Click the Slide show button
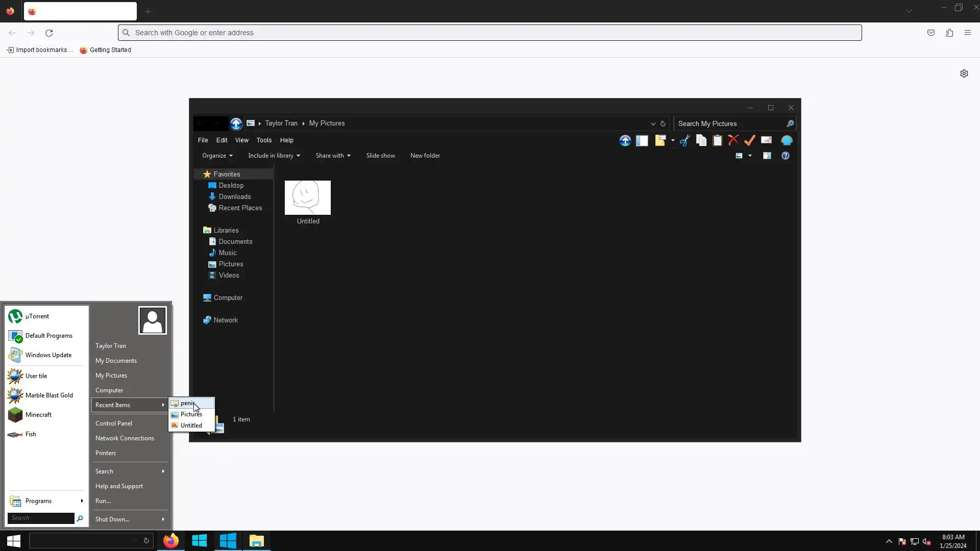Screen dimensions: 980x551 380,156
